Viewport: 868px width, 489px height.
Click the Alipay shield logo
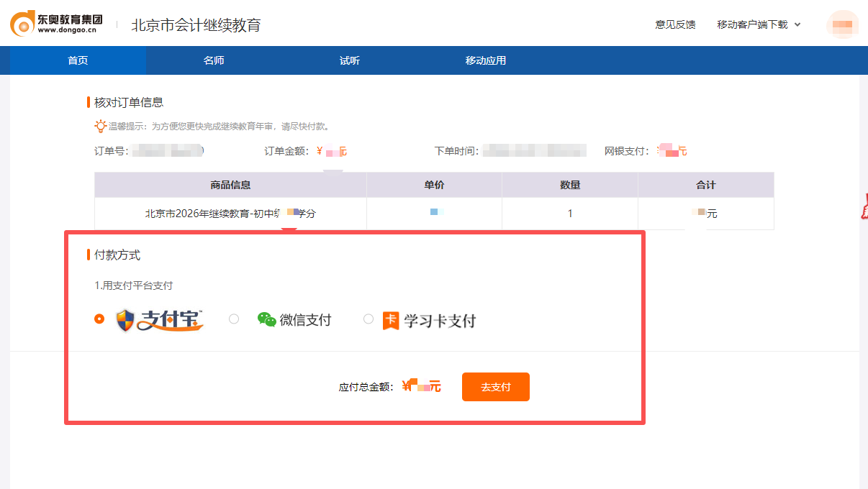click(x=126, y=320)
